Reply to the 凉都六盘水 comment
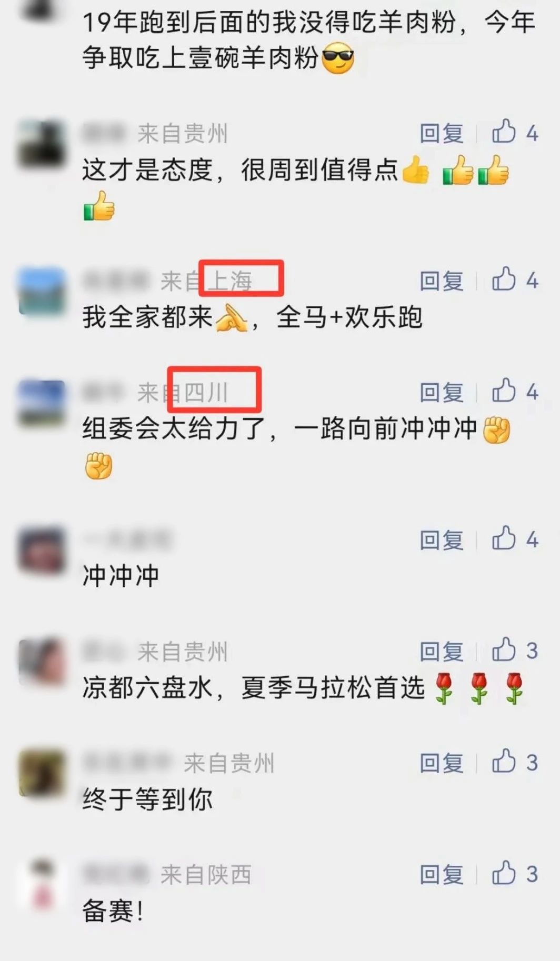Viewport: 560px width, 961px height. pos(442,652)
